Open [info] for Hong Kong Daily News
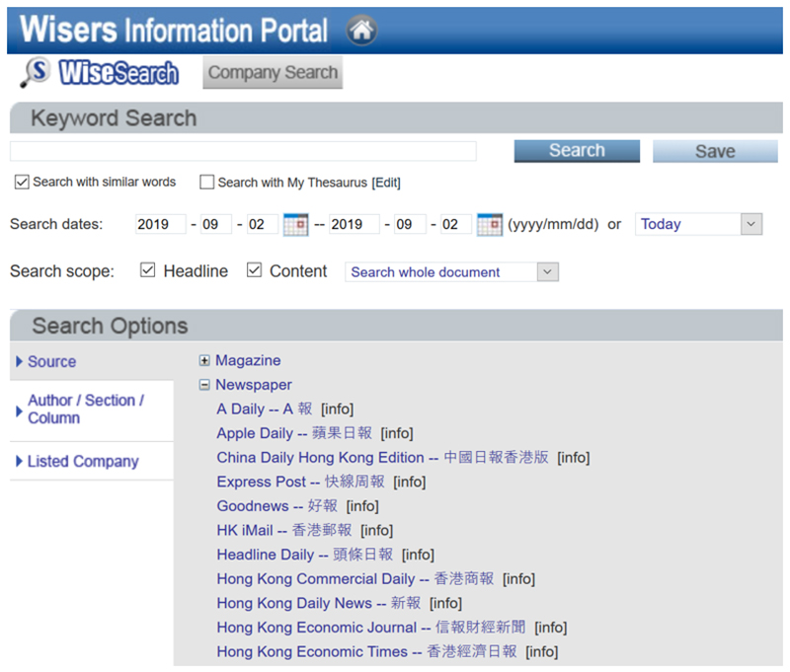790x672 pixels. click(445, 603)
